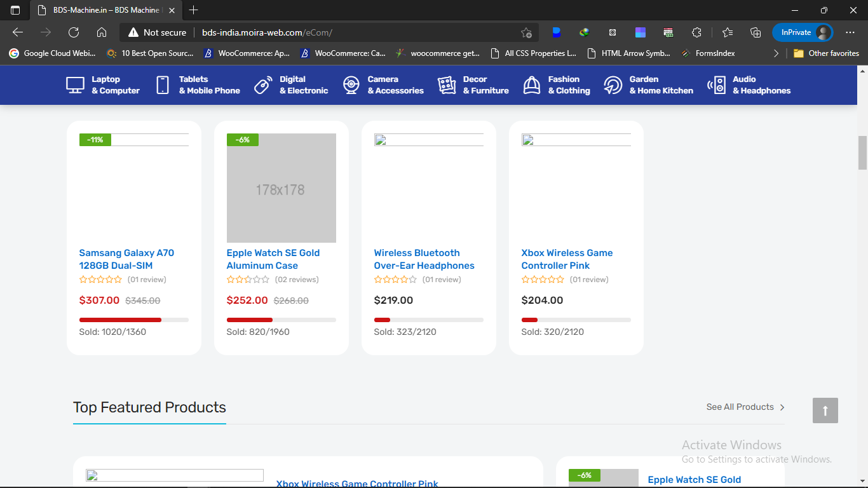Viewport: 868px width, 488px height.
Task: Click the $307.00 sale price
Action: [99, 301]
